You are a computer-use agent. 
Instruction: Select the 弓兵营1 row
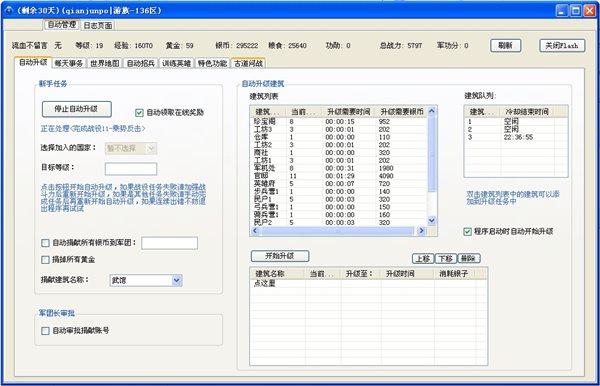339,207
